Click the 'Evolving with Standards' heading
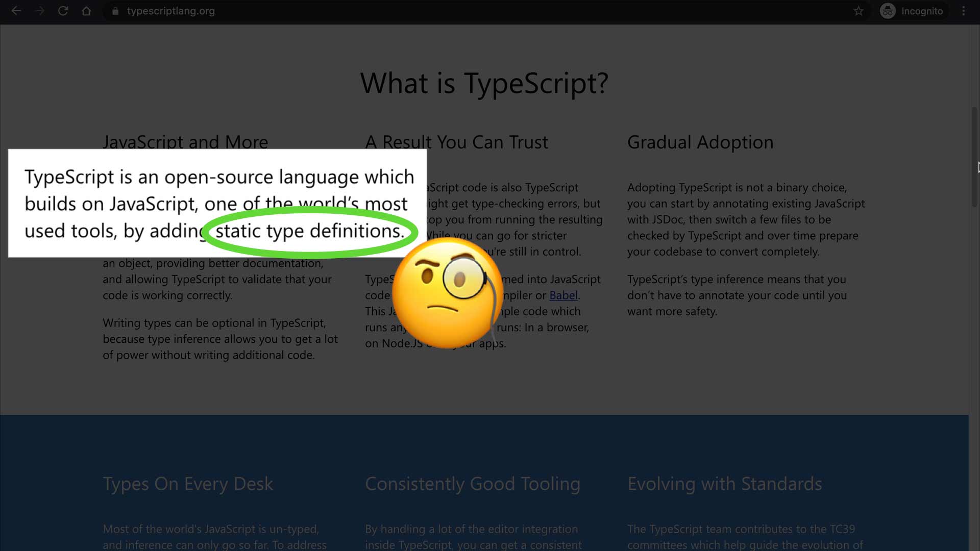 (724, 484)
